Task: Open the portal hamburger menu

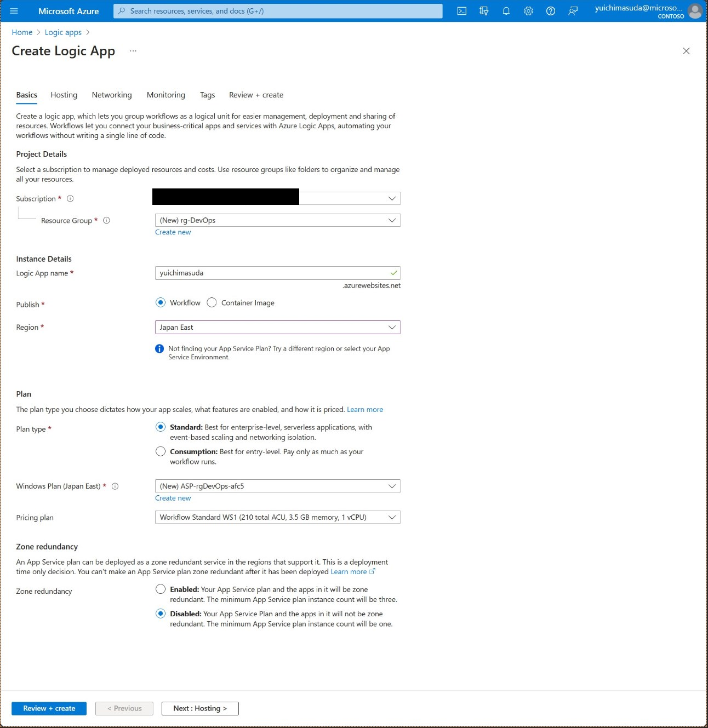Action: point(14,11)
